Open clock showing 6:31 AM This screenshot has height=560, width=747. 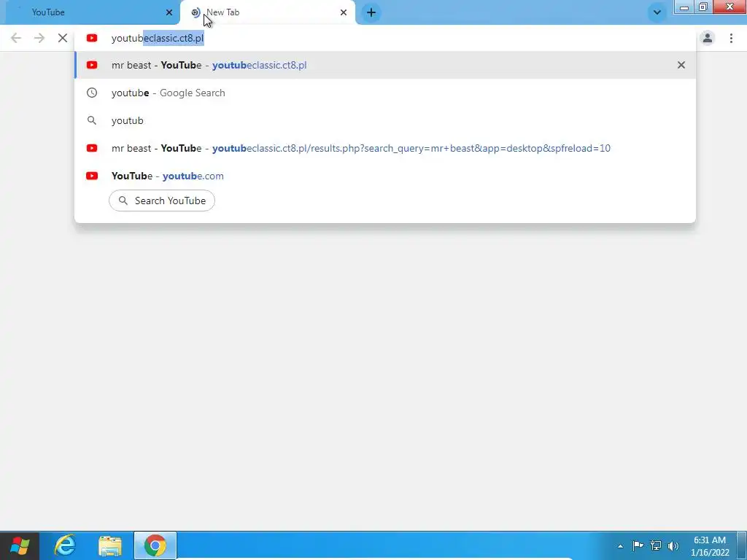710,546
